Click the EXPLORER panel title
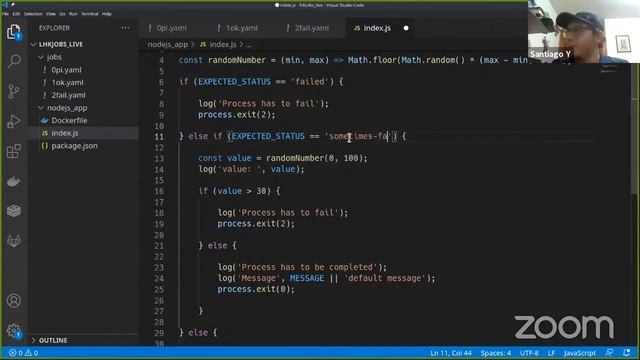Screen dimensions: 640x360 (54, 28)
